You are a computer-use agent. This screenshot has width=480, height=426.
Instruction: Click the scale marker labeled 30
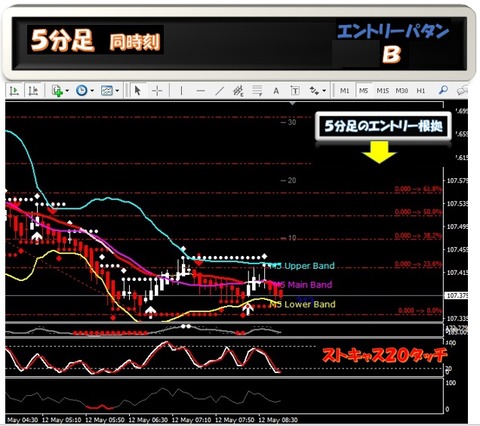tap(289, 122)
